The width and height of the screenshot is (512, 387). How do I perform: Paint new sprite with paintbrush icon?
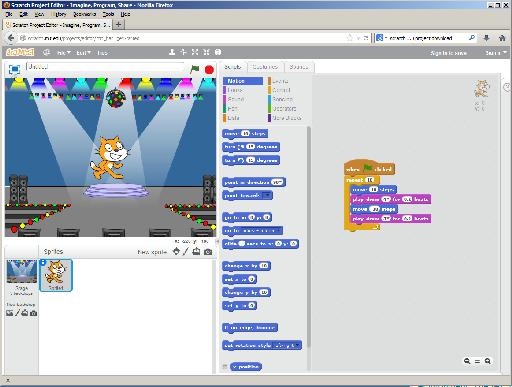coord(186,251)
